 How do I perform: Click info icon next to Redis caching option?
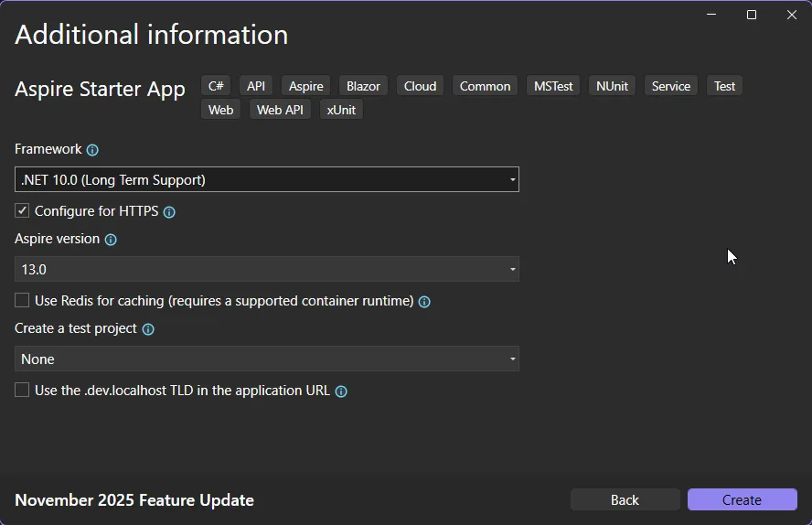tap(424, 302)
